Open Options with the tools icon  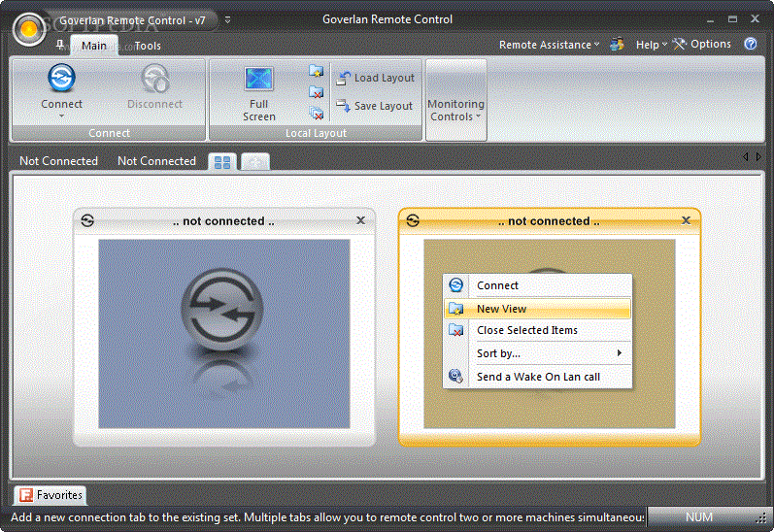(702, 44)
